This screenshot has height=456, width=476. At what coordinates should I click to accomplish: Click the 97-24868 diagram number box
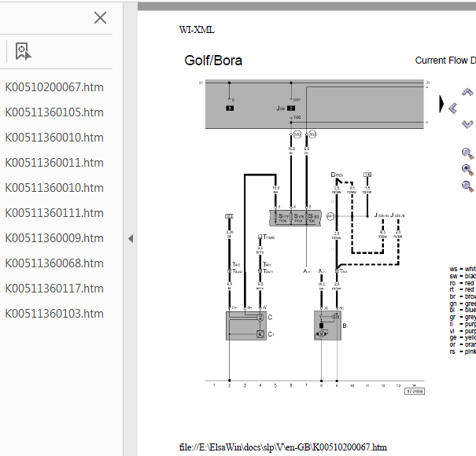(x=415, y=392)
